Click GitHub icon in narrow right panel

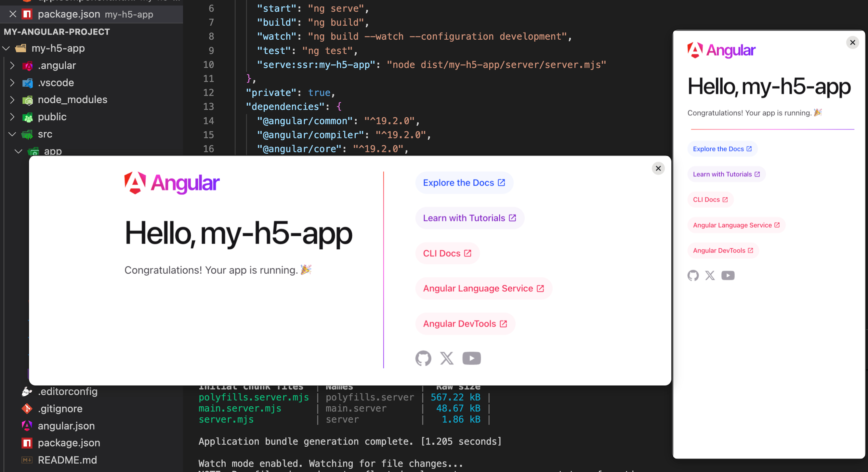coord(693,276)
